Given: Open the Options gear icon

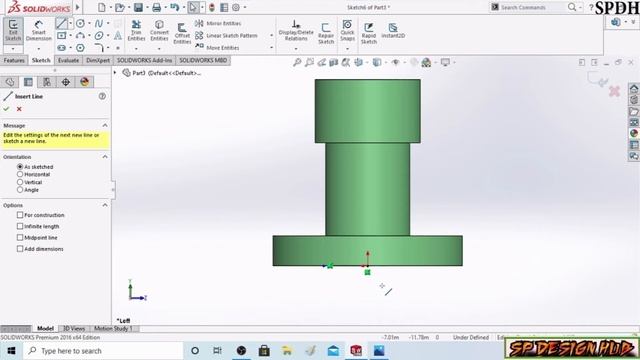Looking at the screenshot, I should 236,7.
